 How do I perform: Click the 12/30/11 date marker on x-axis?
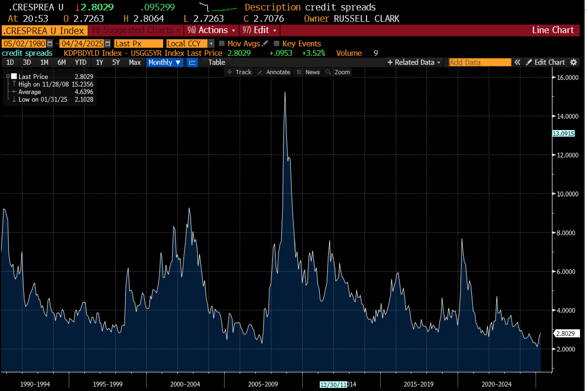(333, 385)
